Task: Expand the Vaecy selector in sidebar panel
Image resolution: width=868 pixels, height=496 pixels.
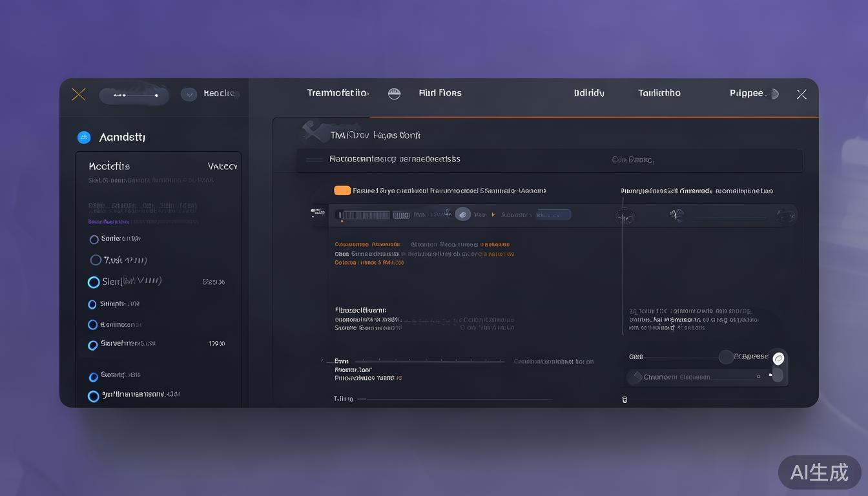Action: point(222,166)
